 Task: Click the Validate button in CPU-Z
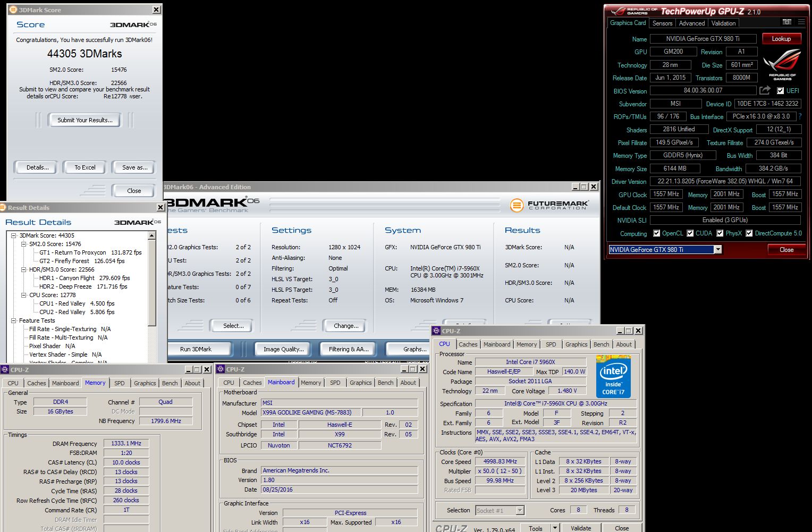click(581, 528)
